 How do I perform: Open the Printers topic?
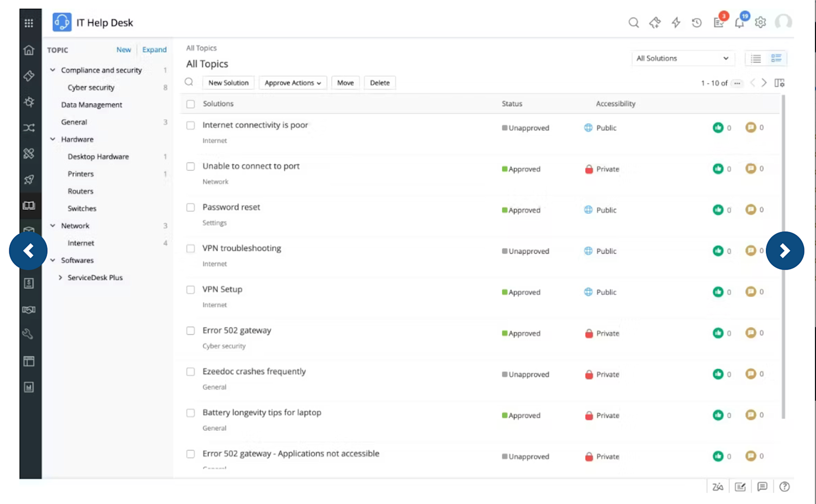coord(81,174)
